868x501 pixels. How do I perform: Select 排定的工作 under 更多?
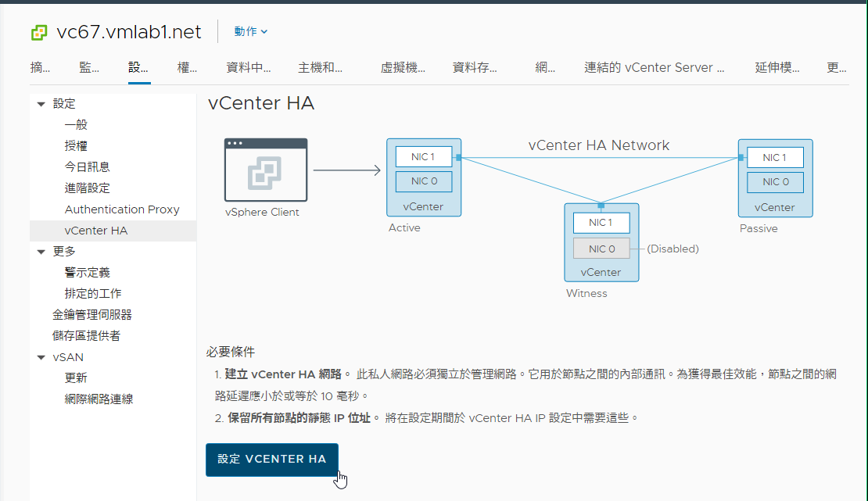92,294
